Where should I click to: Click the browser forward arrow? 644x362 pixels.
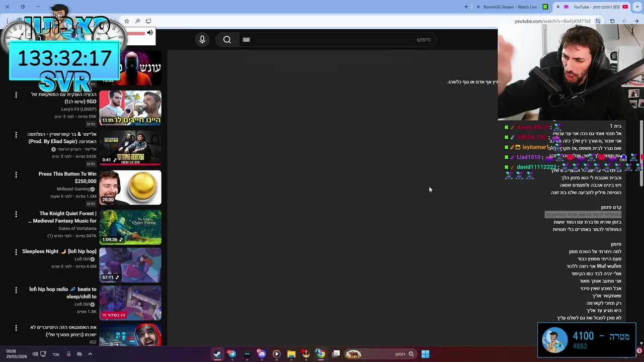click(x=624, y=21)
